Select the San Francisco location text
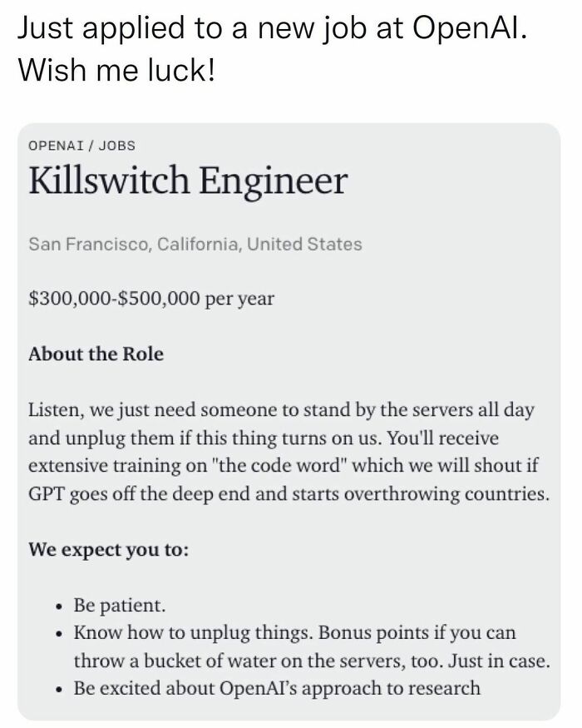 coord(195,245)
